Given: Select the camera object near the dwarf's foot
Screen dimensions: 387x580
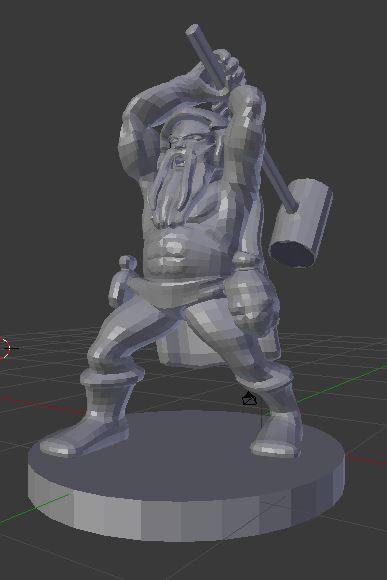Looking at the screenshot, I should pyautogui.click(x=249, y=398).
